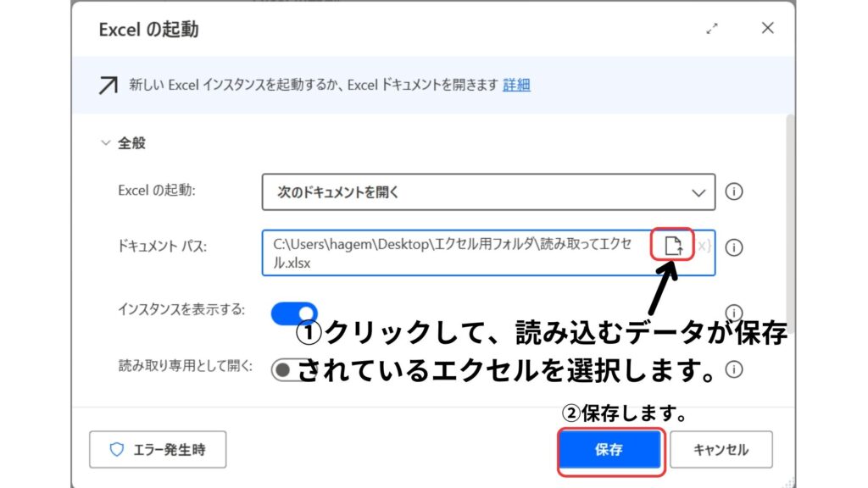
Task: Show info icon for インスタンスを表示する
Action: click(734, 313)
